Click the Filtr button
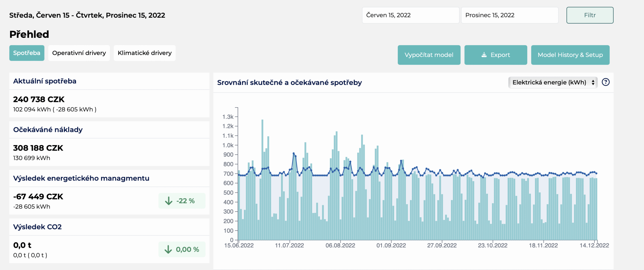Image resolution: width=644 pixels, height=270 pixels. pos(590,15)
